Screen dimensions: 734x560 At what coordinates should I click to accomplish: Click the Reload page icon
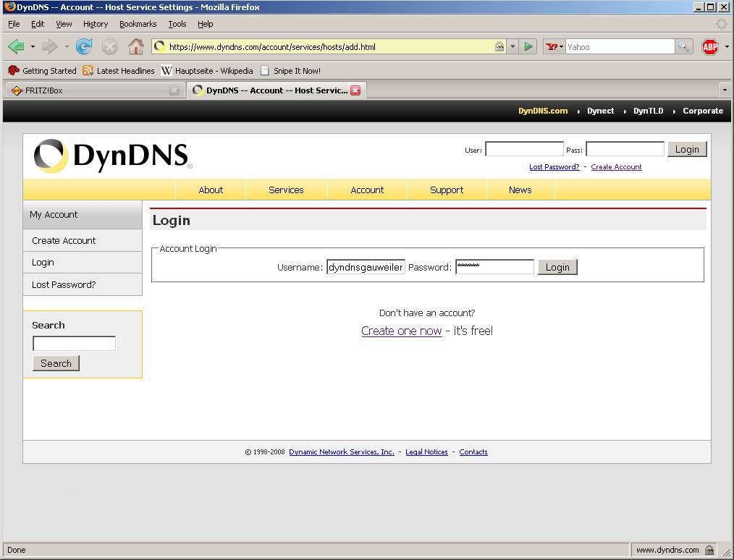(x=84, y=47)
